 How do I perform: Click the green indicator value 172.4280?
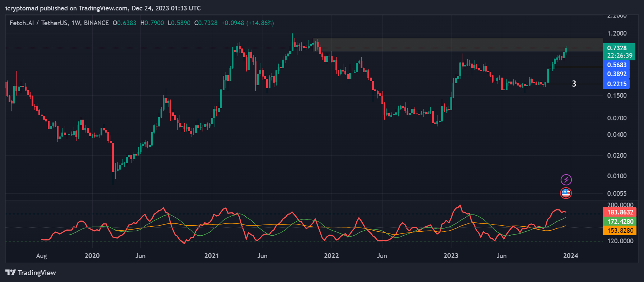[620, 222]
